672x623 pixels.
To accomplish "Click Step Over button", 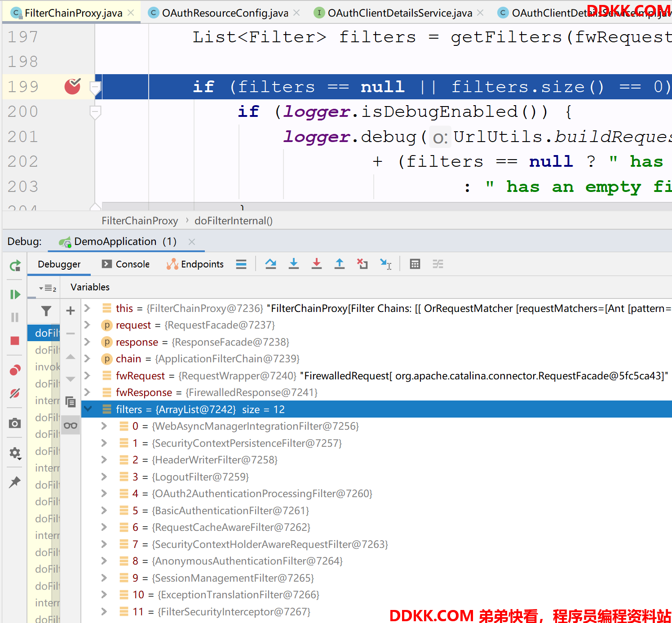I will [270, 264].
